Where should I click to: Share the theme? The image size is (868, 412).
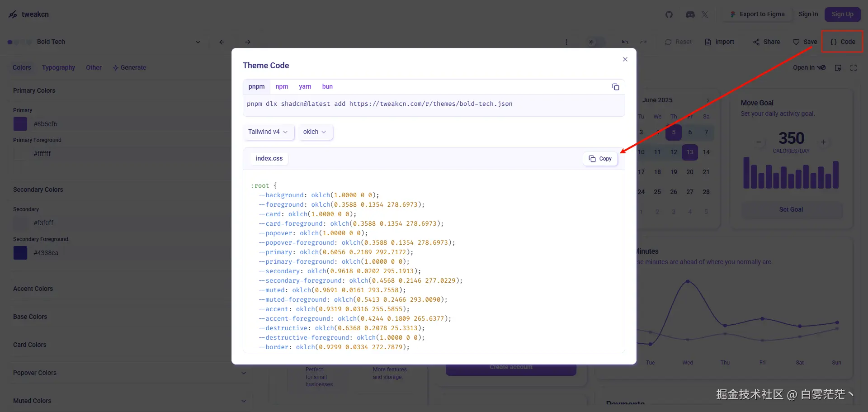click(766, 42)
